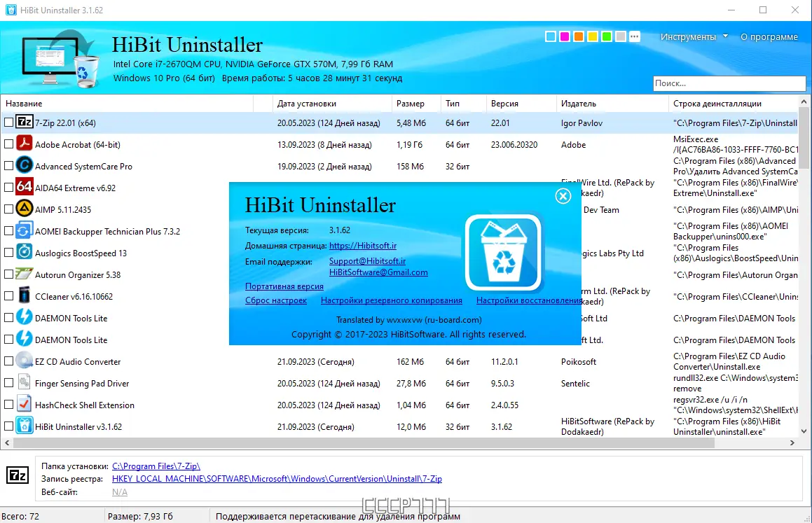Click the Autorun Organizer 5.38 icon
This screenshot has height=523, width=812.
[x=25, y=274]
